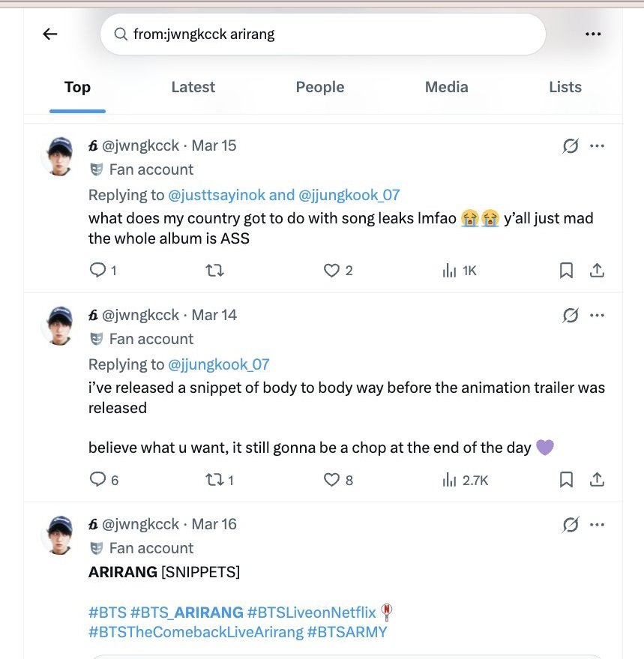The width and height of the screenshot is (644, 659).
Task: Click the back arrow icon
Action: pos(50,34)
